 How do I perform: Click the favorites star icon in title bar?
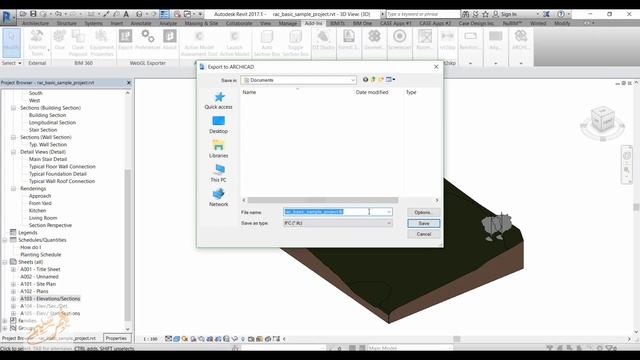(486, 14)
